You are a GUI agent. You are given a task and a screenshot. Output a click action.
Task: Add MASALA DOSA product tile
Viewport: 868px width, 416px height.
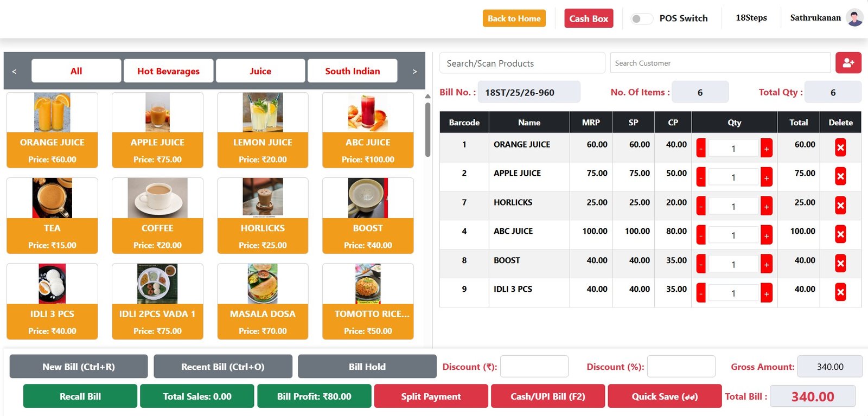click(263, 301)
